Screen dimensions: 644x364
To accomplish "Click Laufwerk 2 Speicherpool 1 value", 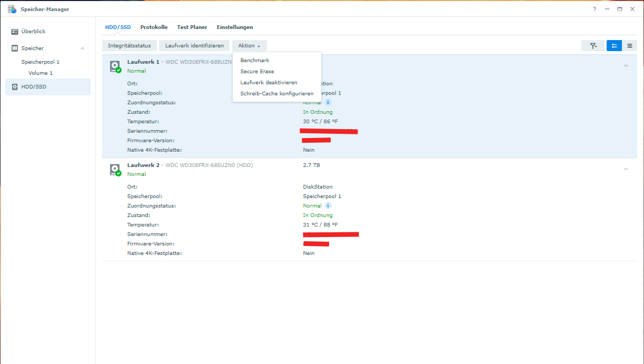I will coord(322,196).
